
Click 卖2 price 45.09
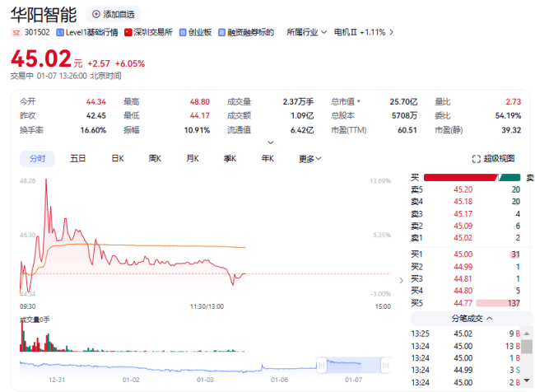click(463, 226)
